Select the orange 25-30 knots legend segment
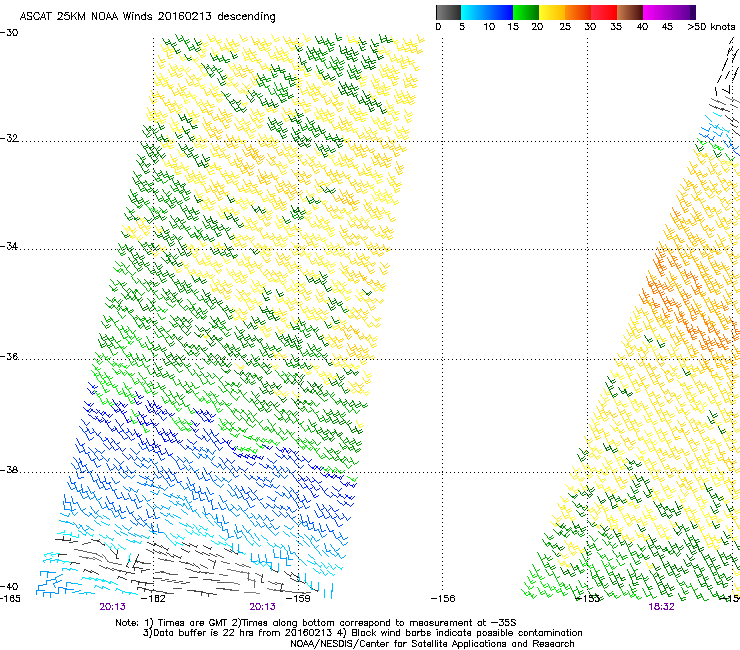740x650 pixels. tap(578, 12)
